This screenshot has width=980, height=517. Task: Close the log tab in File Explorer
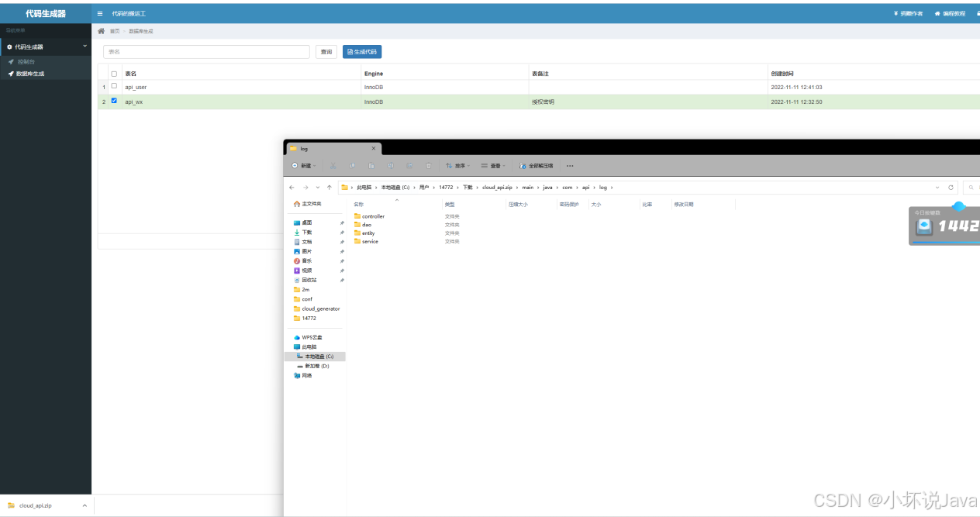(373, 148)
